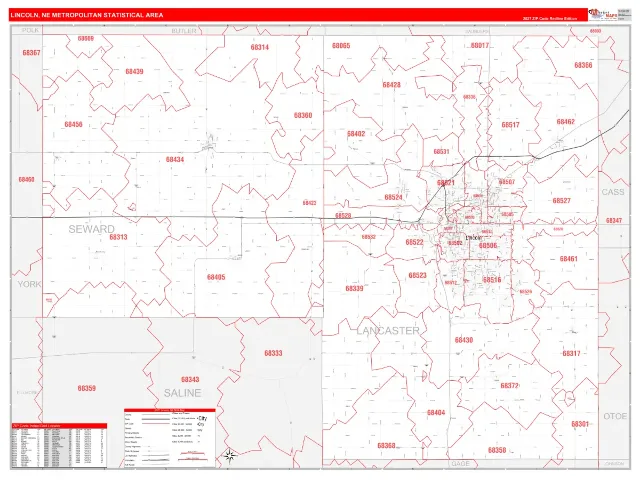Image resolution: width=640 pixels, height=480 pixels.
Task: Click the compass rose symbol
Action: pos(229,456)
